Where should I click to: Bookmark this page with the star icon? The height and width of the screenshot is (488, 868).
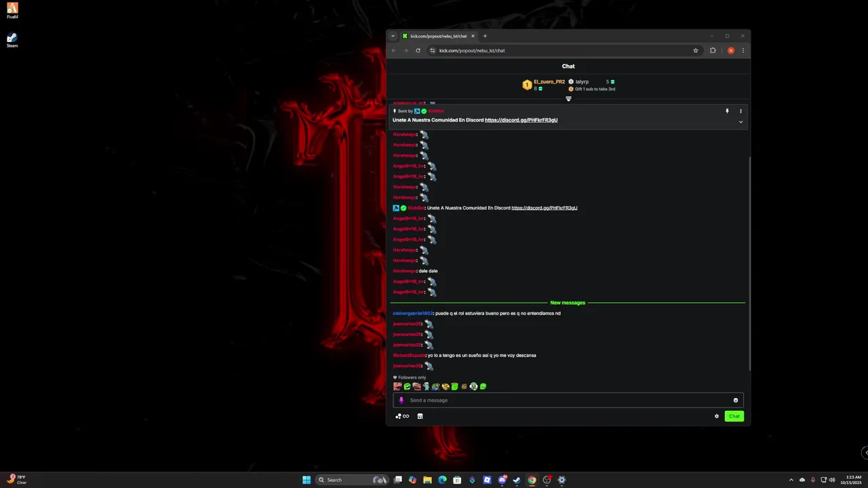pos(696,50)
